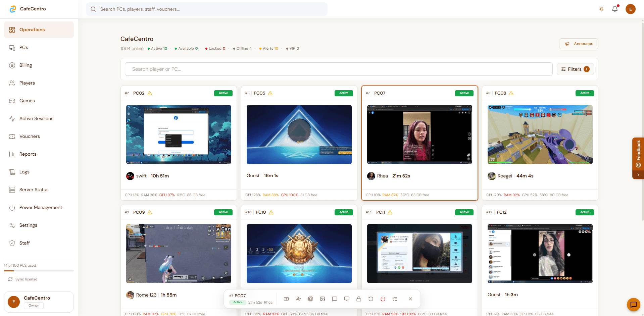The height and width of the screenshot is (316, 644).
Task: Open user avatar menu in header
Action: [631, 9]
